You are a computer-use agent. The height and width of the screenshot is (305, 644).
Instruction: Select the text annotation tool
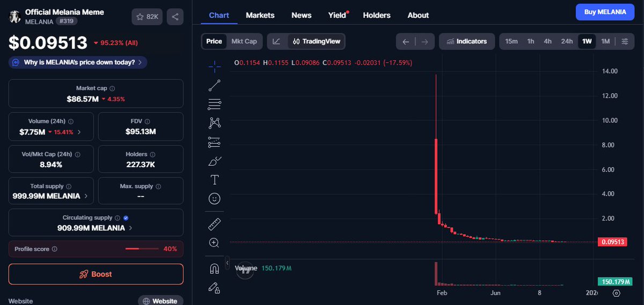[214, 180]
